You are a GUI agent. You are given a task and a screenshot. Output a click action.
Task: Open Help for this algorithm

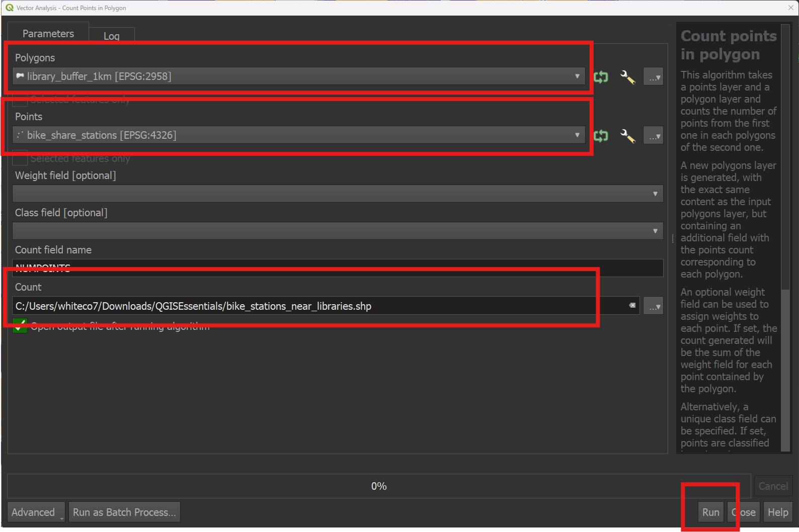(778, 512)
